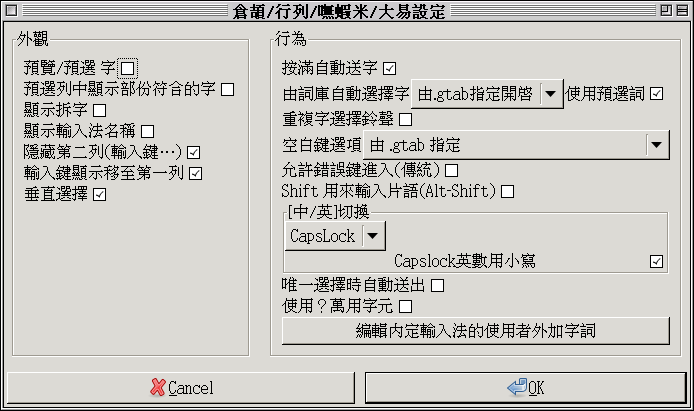694x411 pixels.
Task: Open 由詞庫自動選擇字 dropdown
Action: (551, 94)
